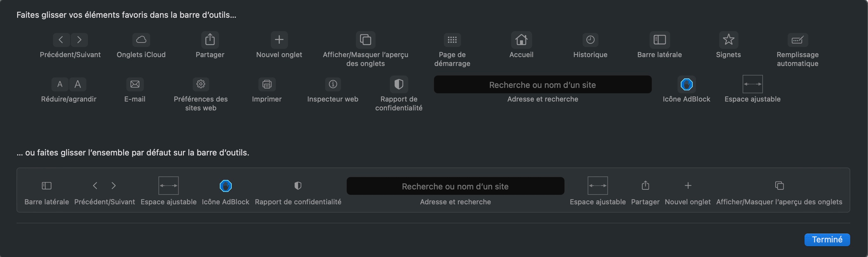Click the Réduire/agrandir text size buttons
Viewport: 868px width, 257px height.
[69, 84]
